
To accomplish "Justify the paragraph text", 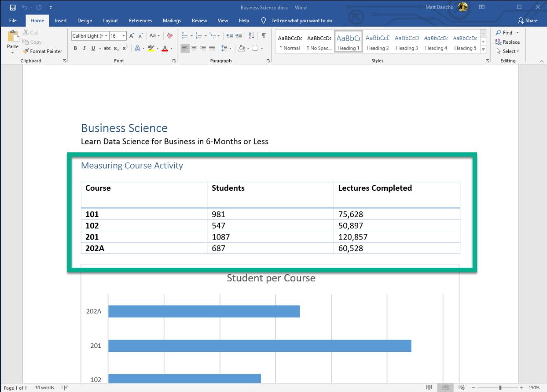I will click(212, 48).
